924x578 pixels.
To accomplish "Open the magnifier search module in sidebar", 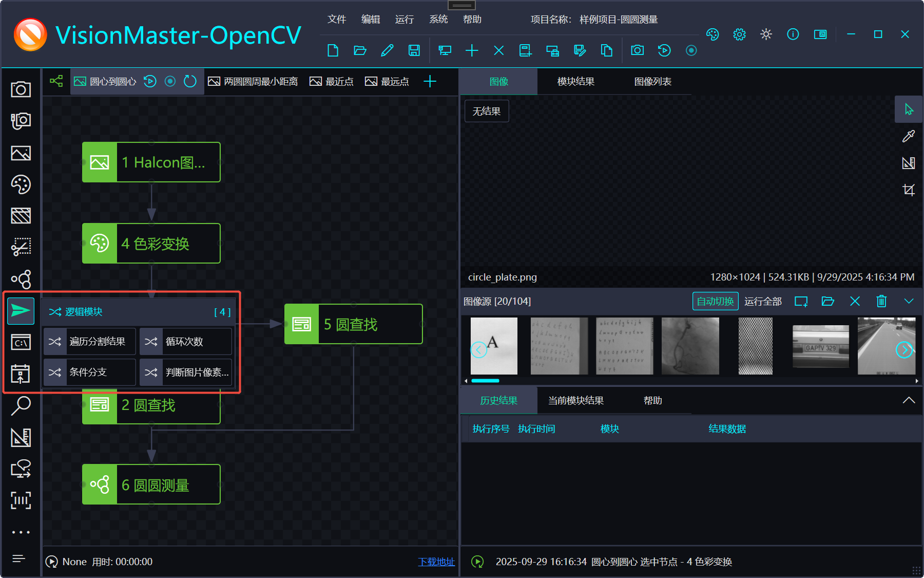I will [21, 405].
